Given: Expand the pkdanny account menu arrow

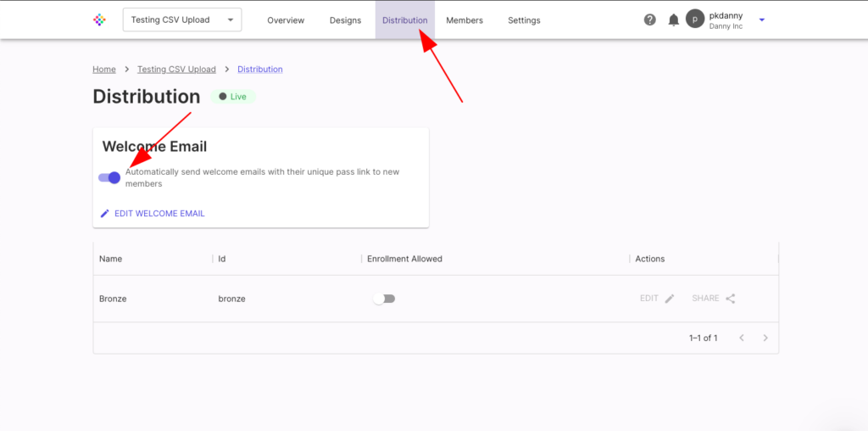Looking at the screenshot, I should coord(762,20).
